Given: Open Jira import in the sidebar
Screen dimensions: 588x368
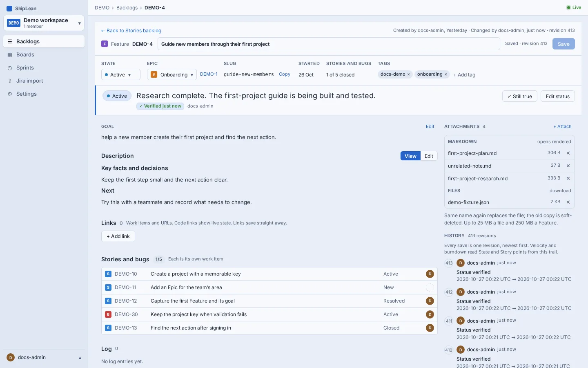Looking at the screenshot, I should click(x=44, y=81).
